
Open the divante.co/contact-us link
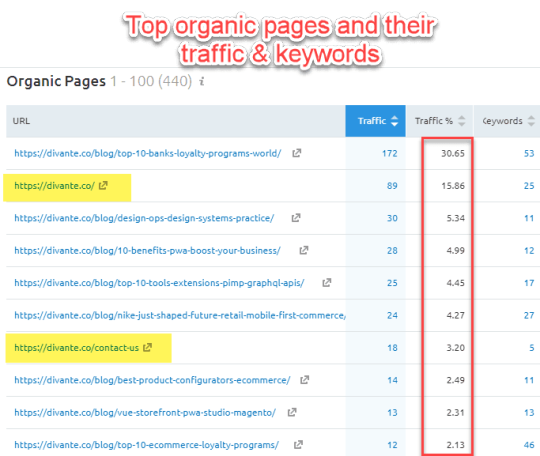tap(76, 348)
